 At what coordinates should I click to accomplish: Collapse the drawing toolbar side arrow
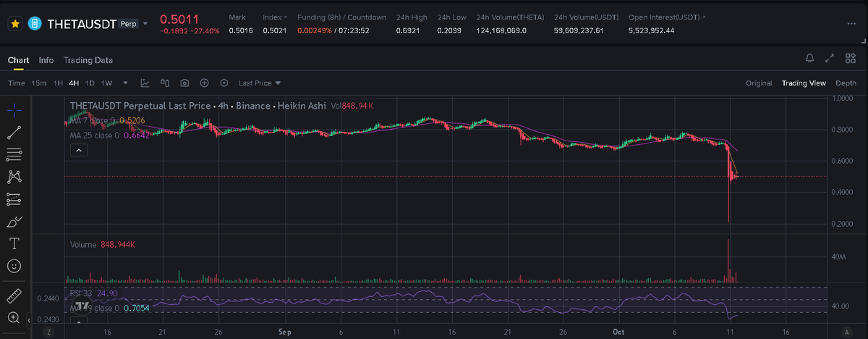tap(30, 319)
